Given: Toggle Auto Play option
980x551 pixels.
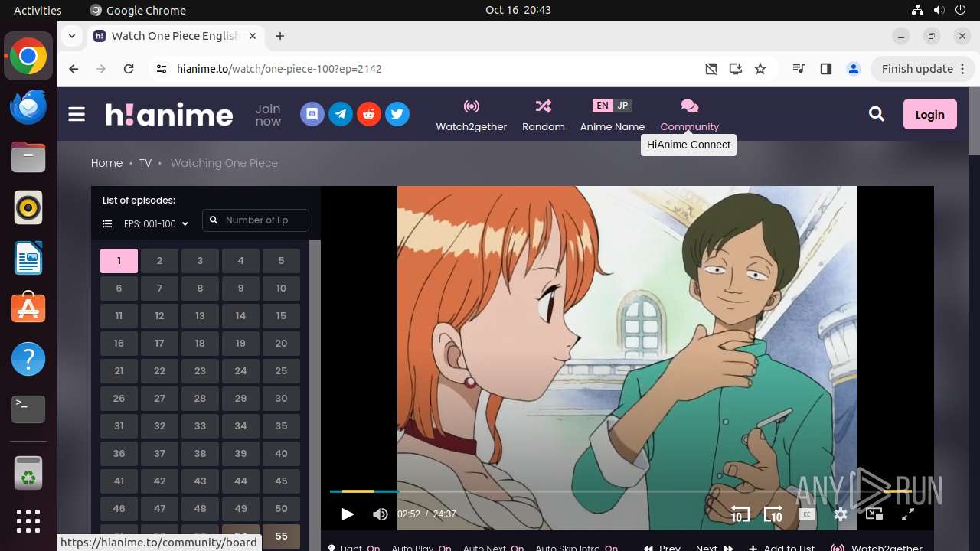Looking at the screenshot, I should pos(421,547).
